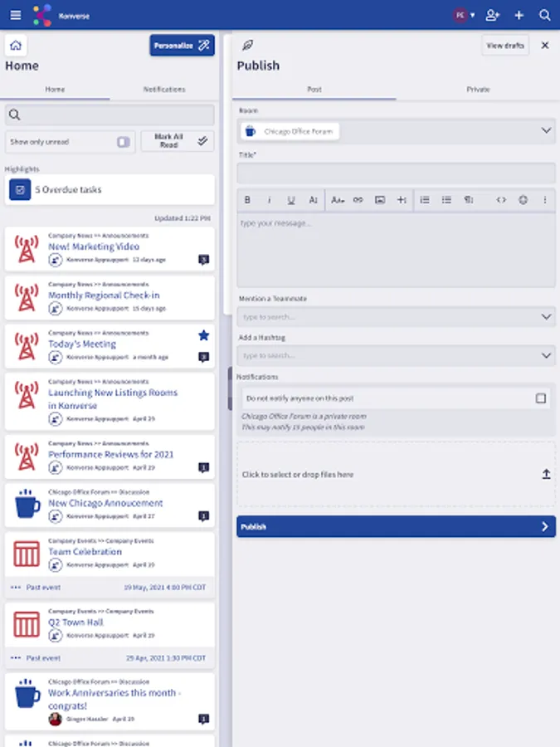Open 5 Overdue tasks highlight

[110, 189]
